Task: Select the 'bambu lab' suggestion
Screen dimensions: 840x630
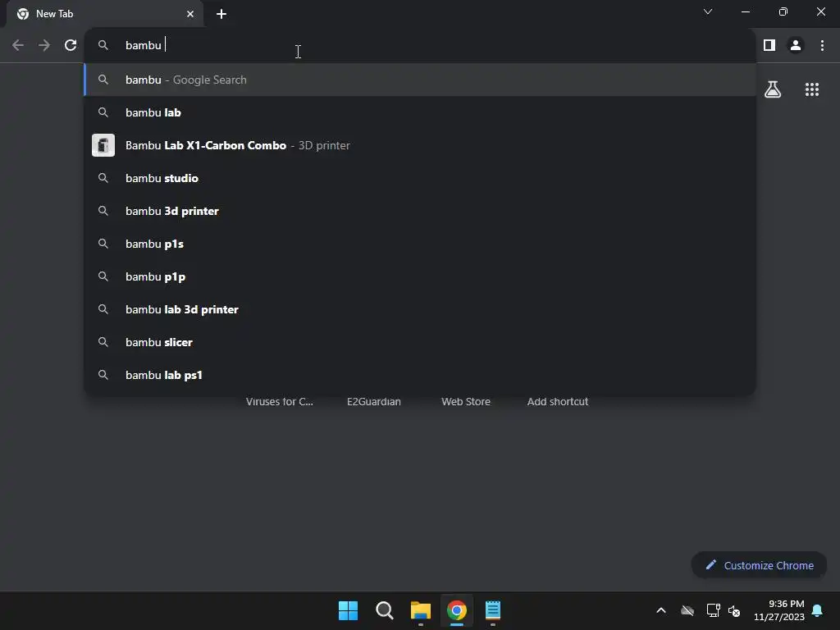Action: [x=420, y=112]
